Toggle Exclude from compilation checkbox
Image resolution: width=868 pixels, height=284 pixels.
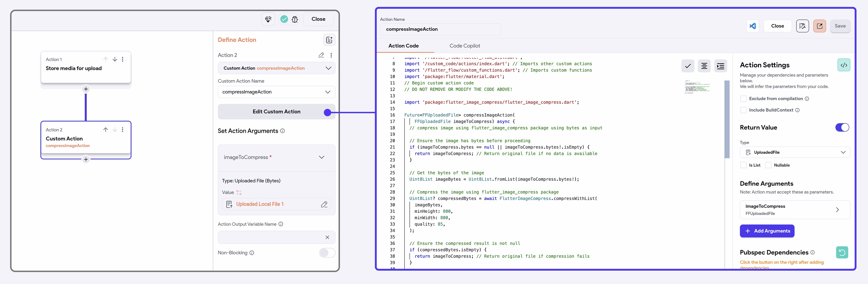click(743, 99)
